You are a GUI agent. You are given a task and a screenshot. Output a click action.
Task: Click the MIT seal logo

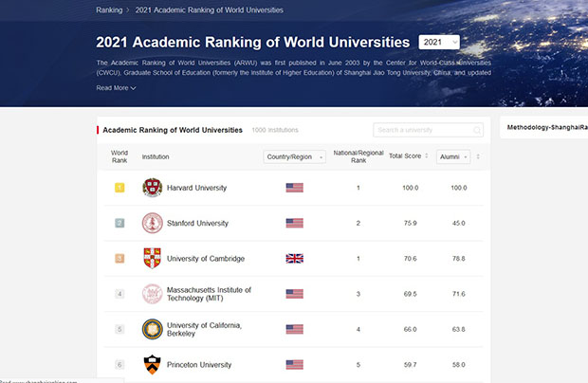[153, 294]
